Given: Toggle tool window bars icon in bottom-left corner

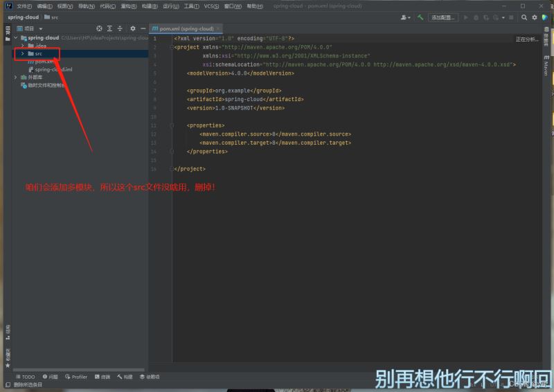Looking at the screenshot, I should tap(8, 384).
